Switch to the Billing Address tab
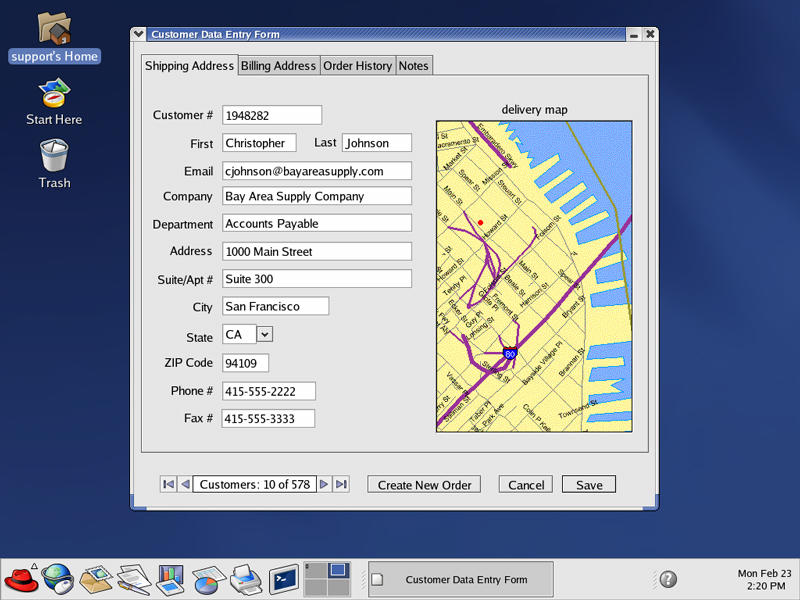This screenshot has width=800, height=600. click(278, 66)
